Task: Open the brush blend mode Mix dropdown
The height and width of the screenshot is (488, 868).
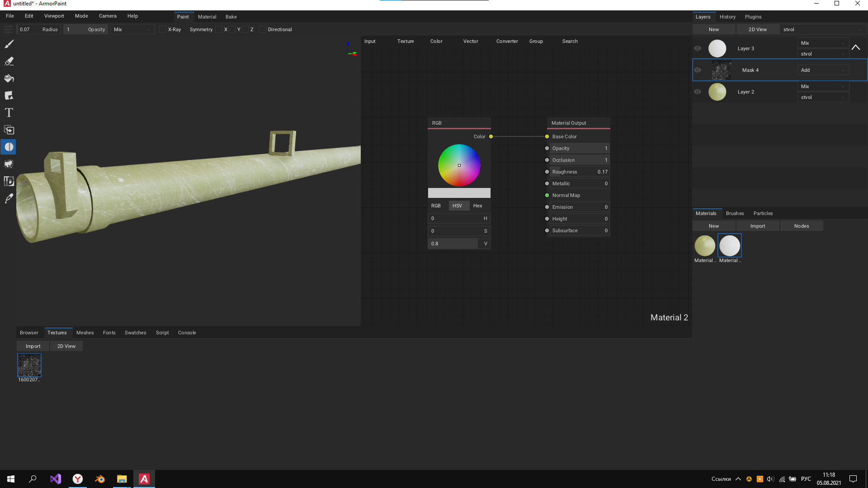Action: 132,29
